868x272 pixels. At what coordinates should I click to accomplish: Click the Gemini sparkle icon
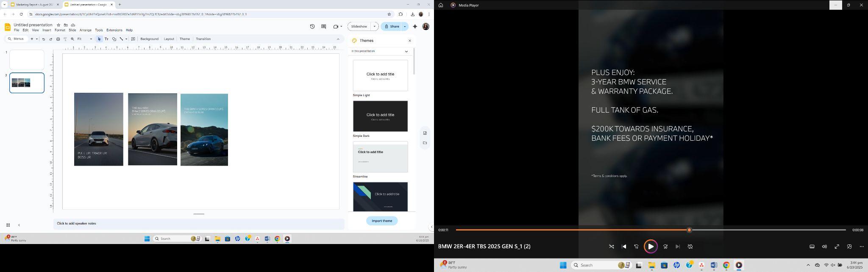pos(415,26)
